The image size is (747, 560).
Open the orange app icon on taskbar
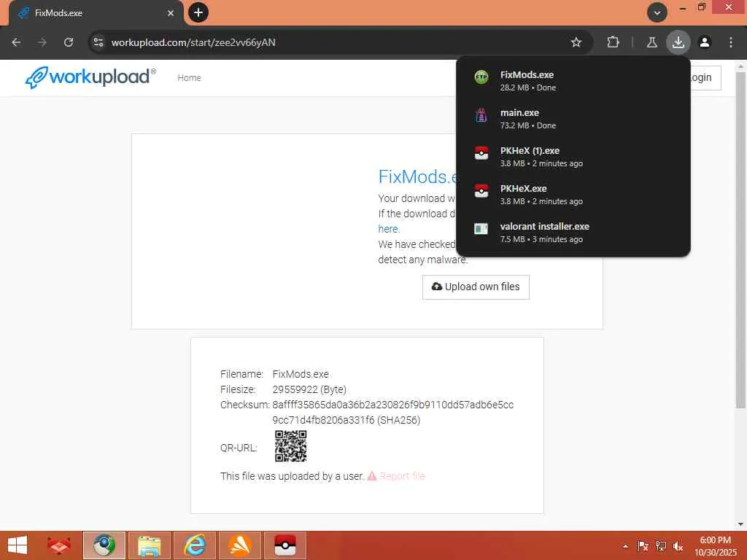click(x=240, y=545)
